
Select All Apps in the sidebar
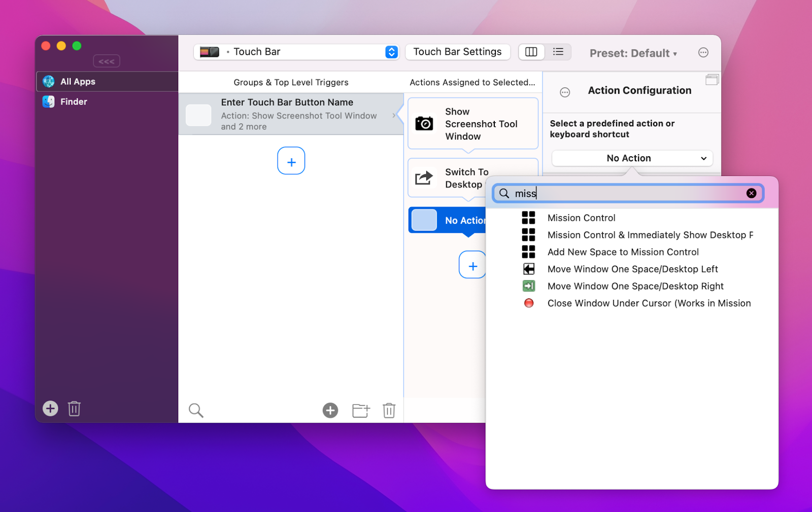click(107, 82)
